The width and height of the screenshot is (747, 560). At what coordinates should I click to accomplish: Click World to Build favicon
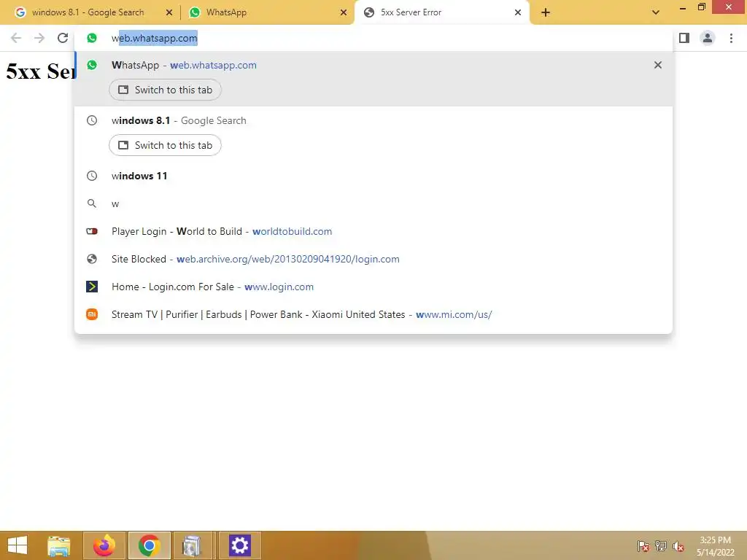pos(92,231)
